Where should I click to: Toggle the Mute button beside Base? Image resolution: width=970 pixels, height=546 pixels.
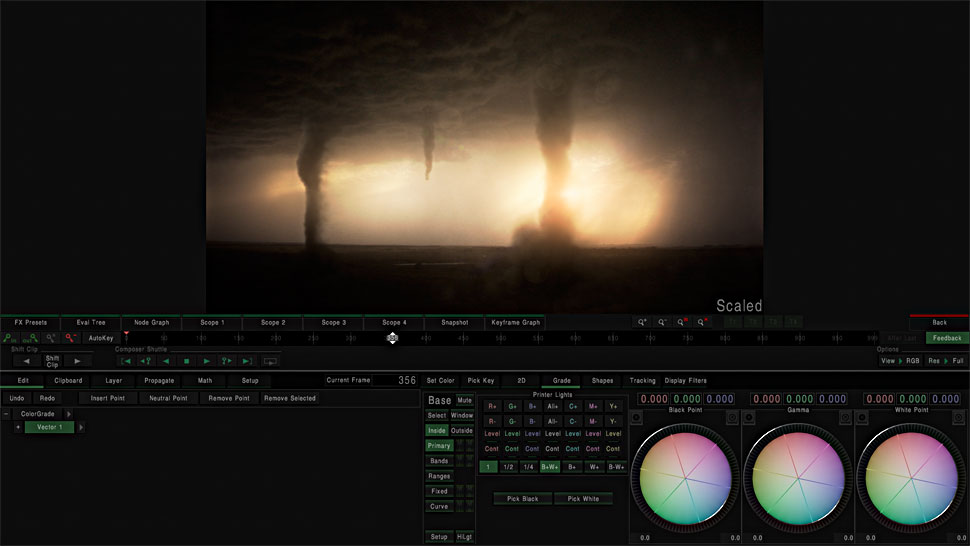465,400
